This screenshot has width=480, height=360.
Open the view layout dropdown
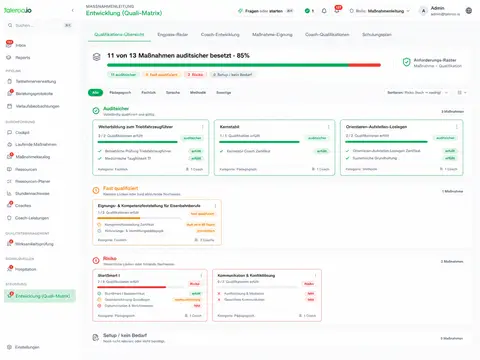[462, 92]
